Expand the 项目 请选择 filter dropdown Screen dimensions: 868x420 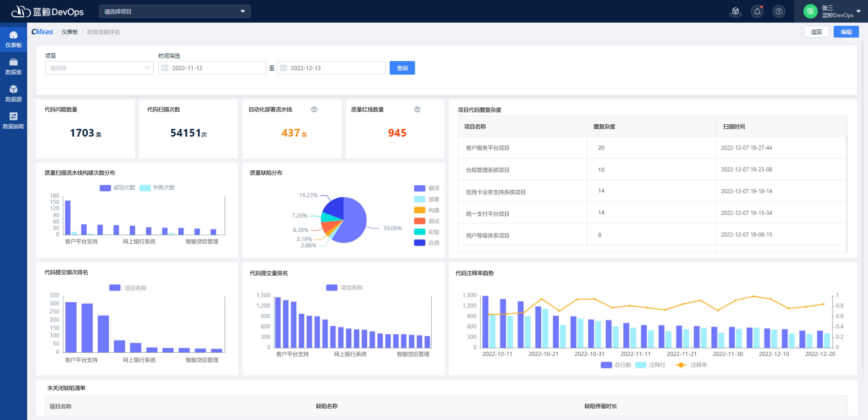[x=99, y=68]
